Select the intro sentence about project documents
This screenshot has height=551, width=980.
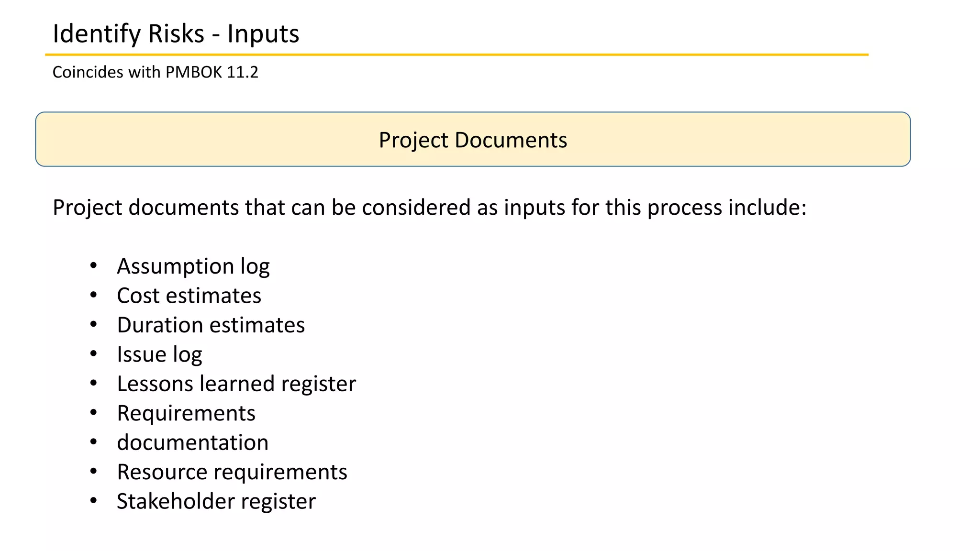pyautogui.click(x=429, y=208)
